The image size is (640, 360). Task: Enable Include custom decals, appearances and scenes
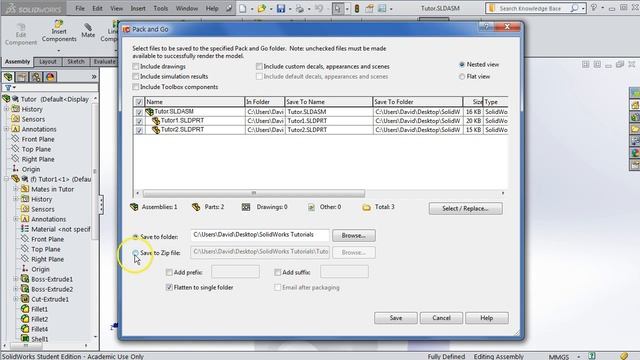pos(259,66)
